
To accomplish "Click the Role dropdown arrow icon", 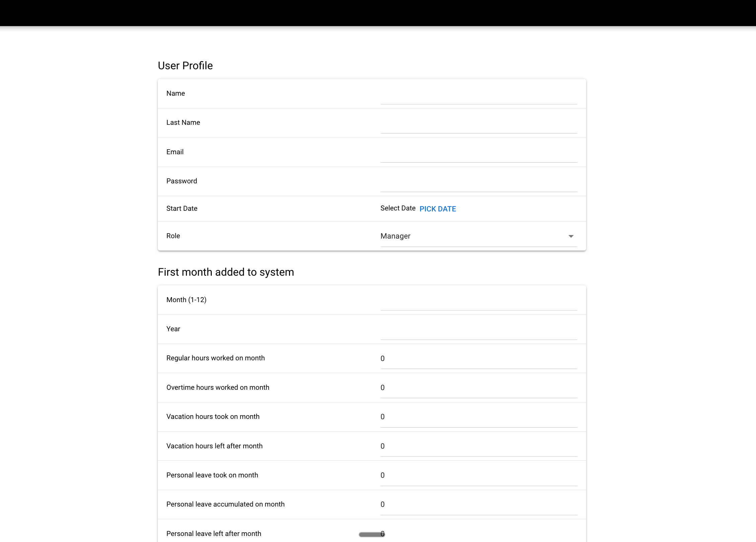I will (571, 236).
